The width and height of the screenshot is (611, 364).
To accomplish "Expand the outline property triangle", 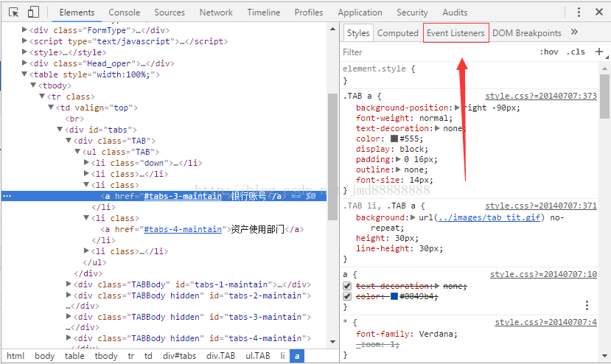I will pos(398,169).
